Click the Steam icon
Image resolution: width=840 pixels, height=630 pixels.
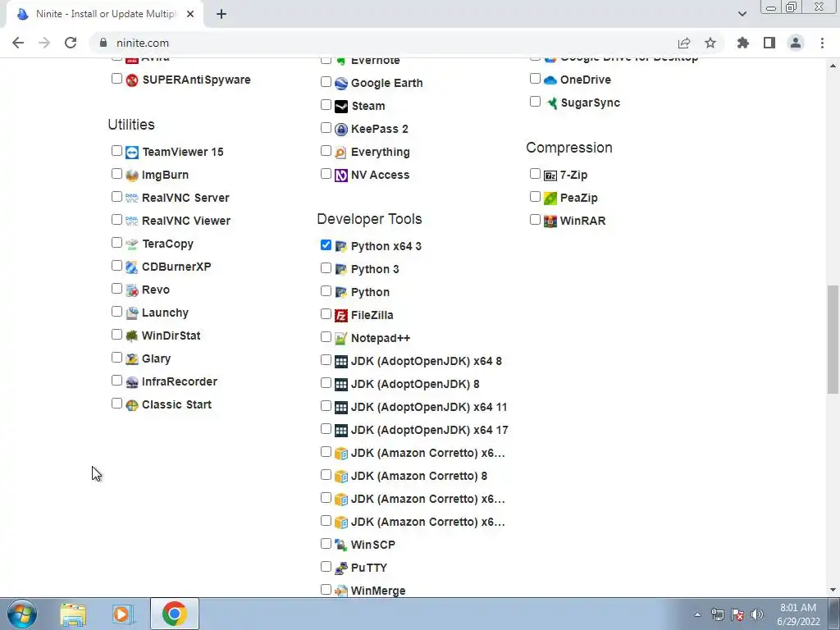[341, 106]
